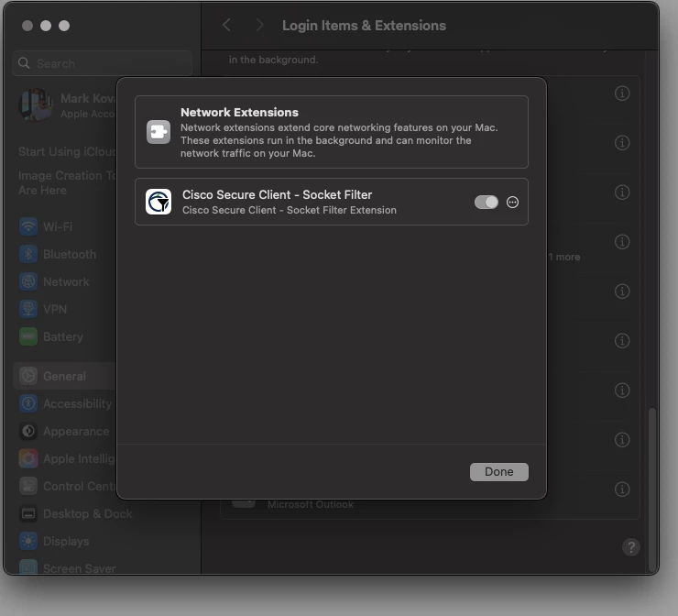Open Apple Intelligence settings in the sidebar
Image resolution: width=678 pixels, height=616 pixels.
tap(65, 458)
